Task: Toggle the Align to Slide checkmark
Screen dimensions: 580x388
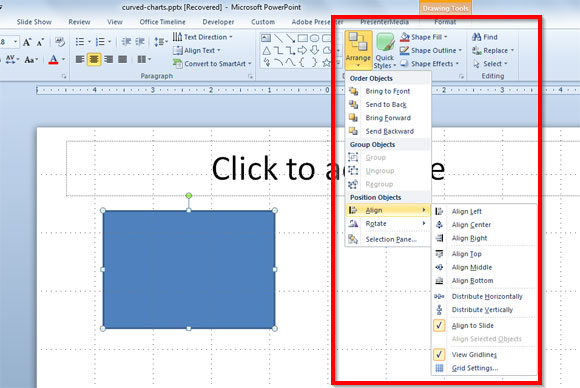Action: pyautogui.click(x=439, y=325)
